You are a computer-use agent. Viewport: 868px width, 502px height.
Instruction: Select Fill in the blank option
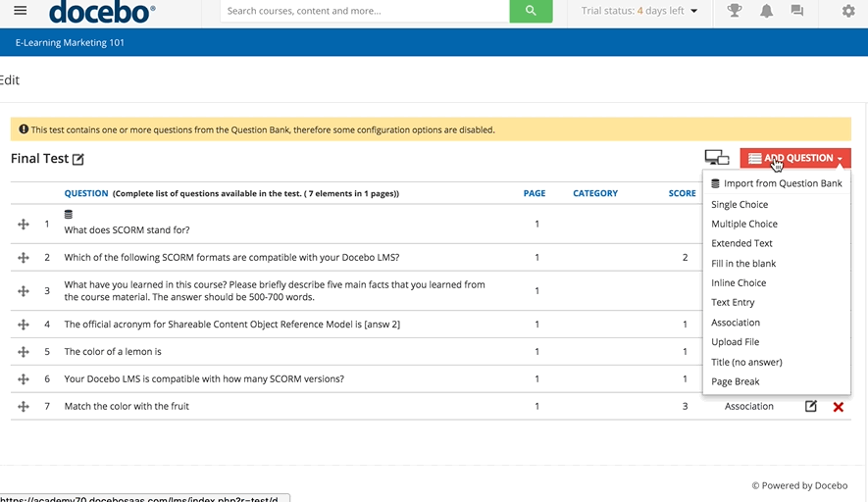click(x=743, y=264)
